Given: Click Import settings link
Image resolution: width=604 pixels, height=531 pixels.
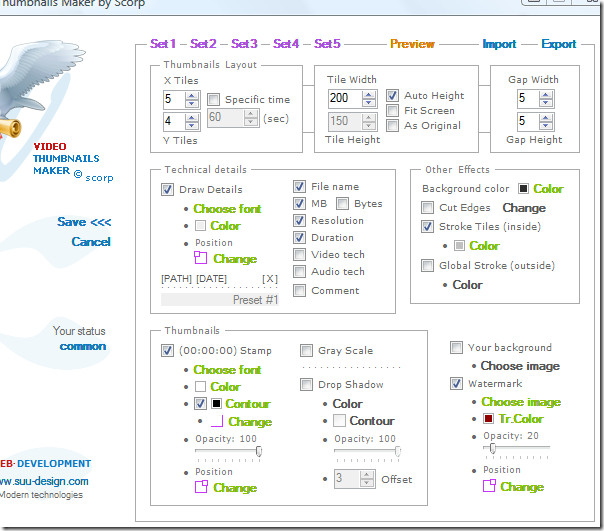Looking at the screenshot, I should pos(499,44).
